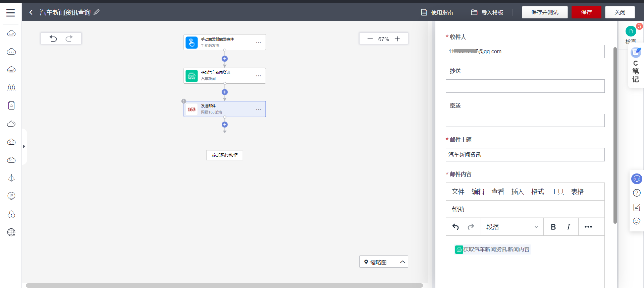Screen dimensions: 644x288
Task: Expand the collapsed left side panel arrow
Action: point(24,146)
